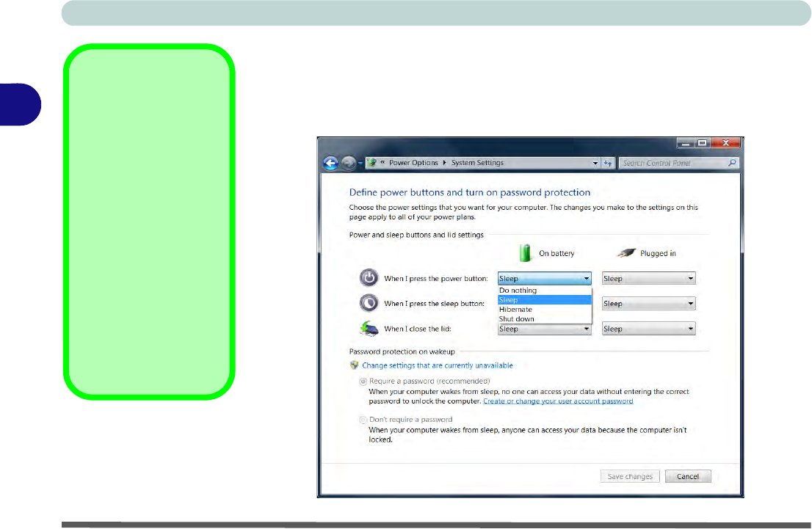Click the refresh icon beside address bar
This screenshot has height=529, width=812.
point(608,163)
